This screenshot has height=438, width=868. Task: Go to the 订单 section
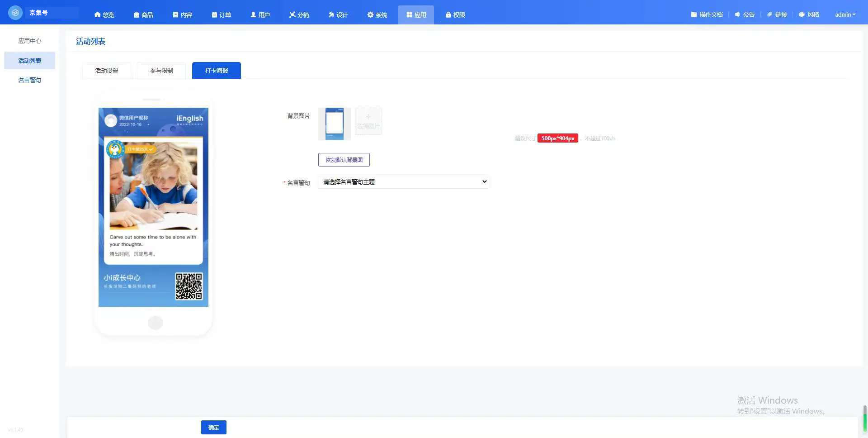[221, 15]
